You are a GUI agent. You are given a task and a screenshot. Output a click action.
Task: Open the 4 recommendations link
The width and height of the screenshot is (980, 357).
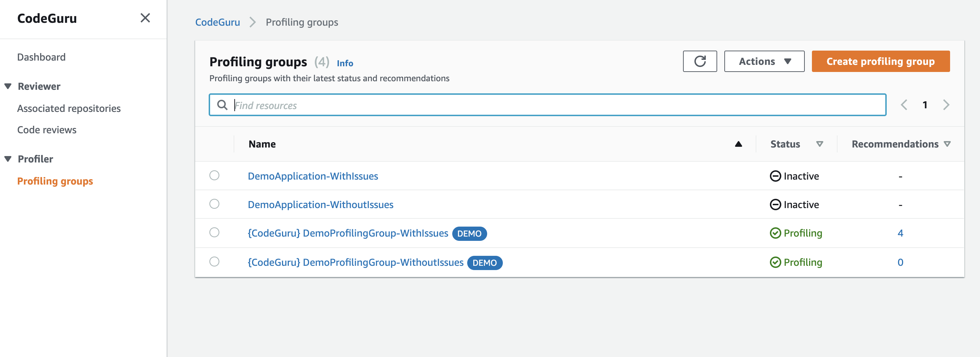coord(900,233)
